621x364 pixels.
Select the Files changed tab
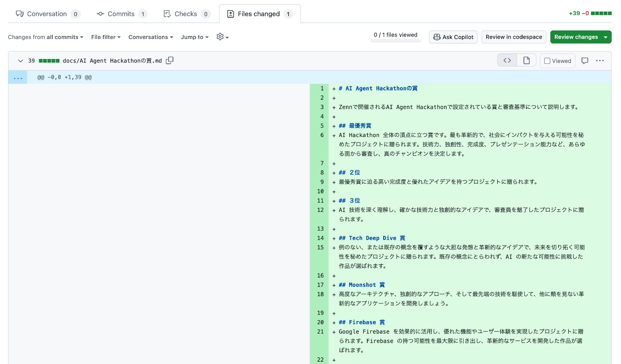(x=259, y=14)
